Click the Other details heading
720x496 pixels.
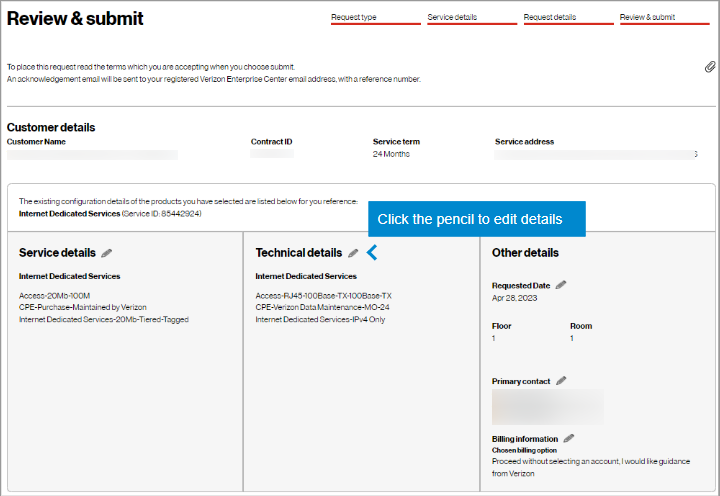525,253
